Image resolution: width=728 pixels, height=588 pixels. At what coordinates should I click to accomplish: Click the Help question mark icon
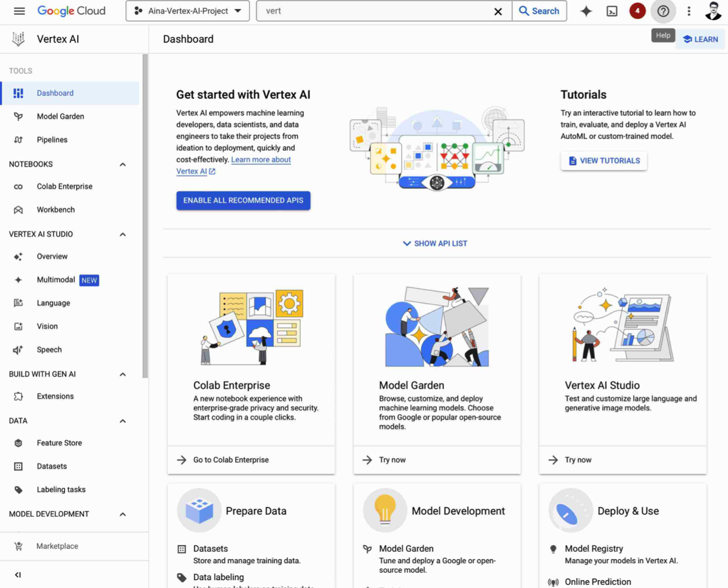coord(663,11)
